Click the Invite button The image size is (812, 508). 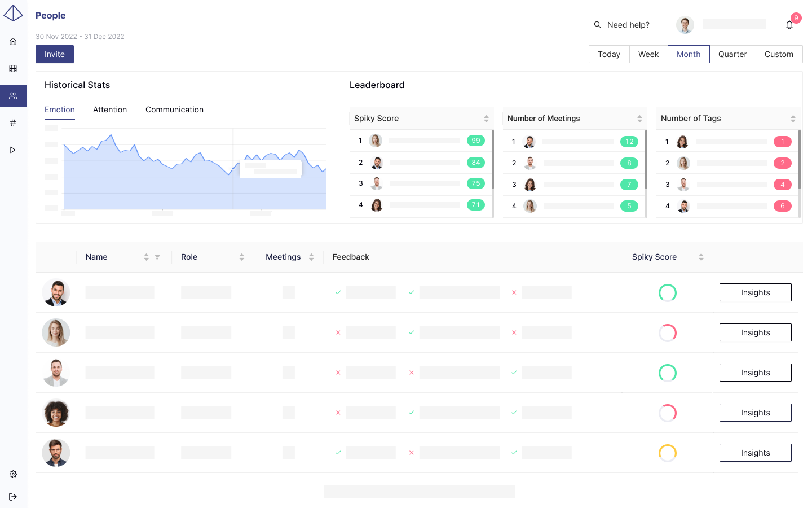[x=55, y=54]
